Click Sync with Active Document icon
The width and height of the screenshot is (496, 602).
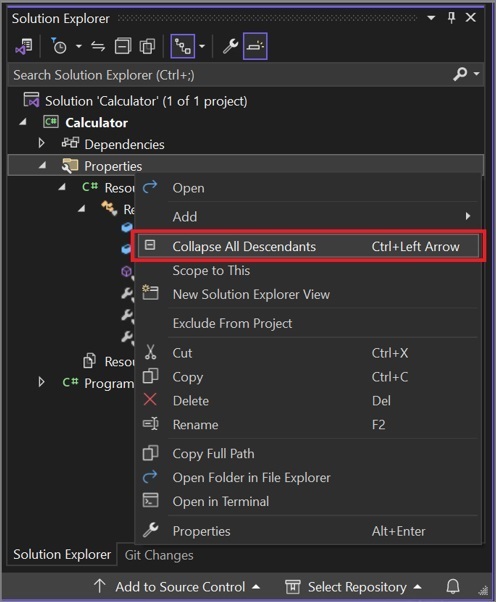(x=98, y=47)
